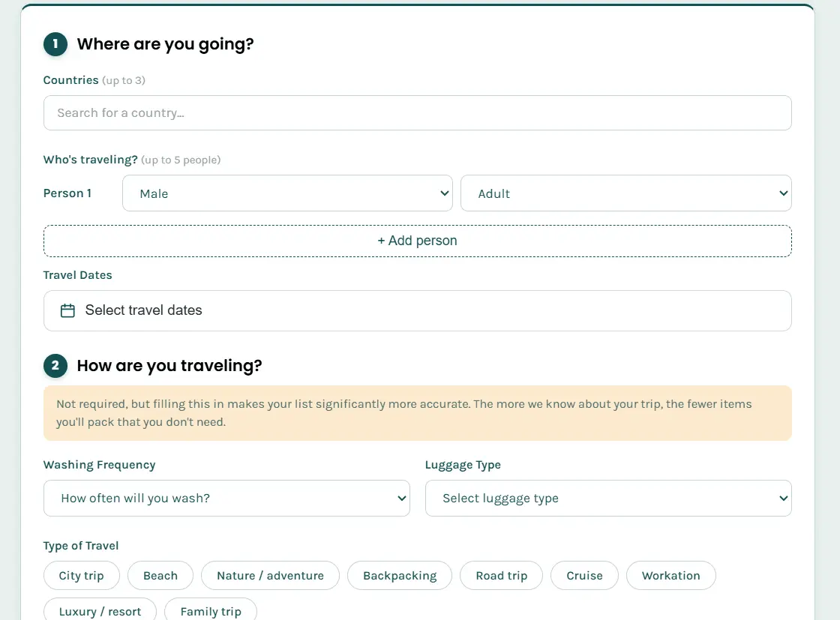
Task: Click the Countries label
Action: point(70,80)
